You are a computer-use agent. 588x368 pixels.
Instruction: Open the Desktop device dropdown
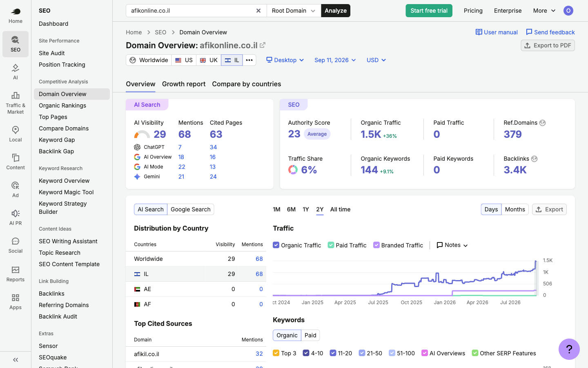pos(285,60)
